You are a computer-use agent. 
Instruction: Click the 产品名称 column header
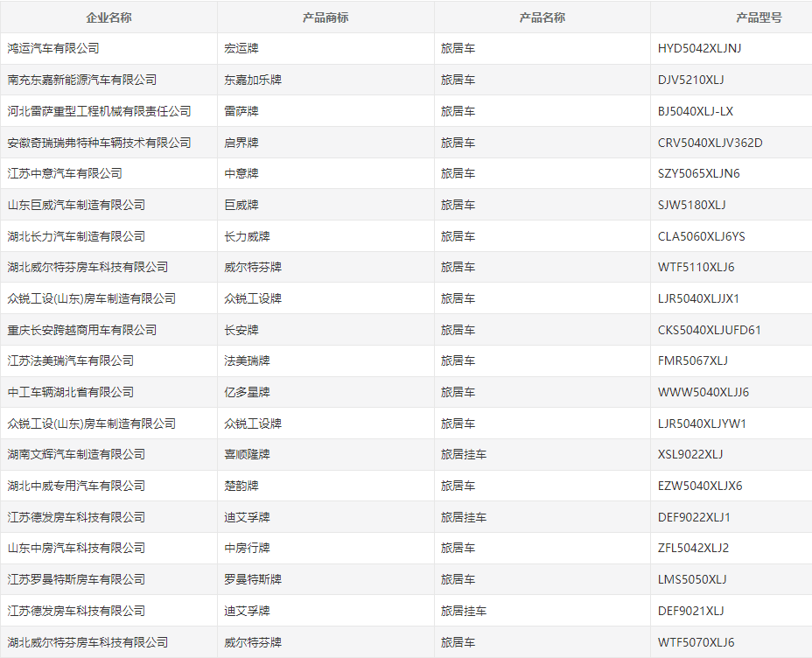[542, 17]
